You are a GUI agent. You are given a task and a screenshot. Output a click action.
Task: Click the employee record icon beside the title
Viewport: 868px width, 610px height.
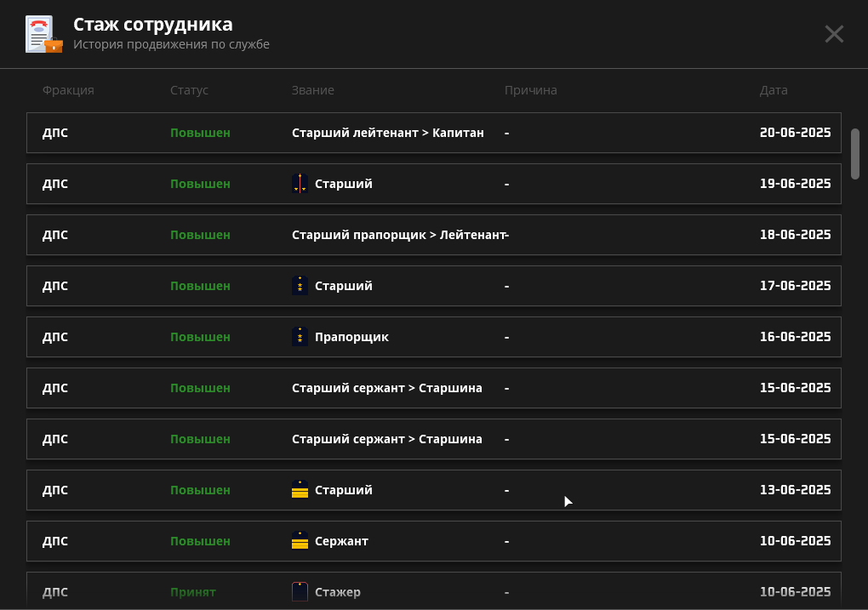(x=44, y=34)
